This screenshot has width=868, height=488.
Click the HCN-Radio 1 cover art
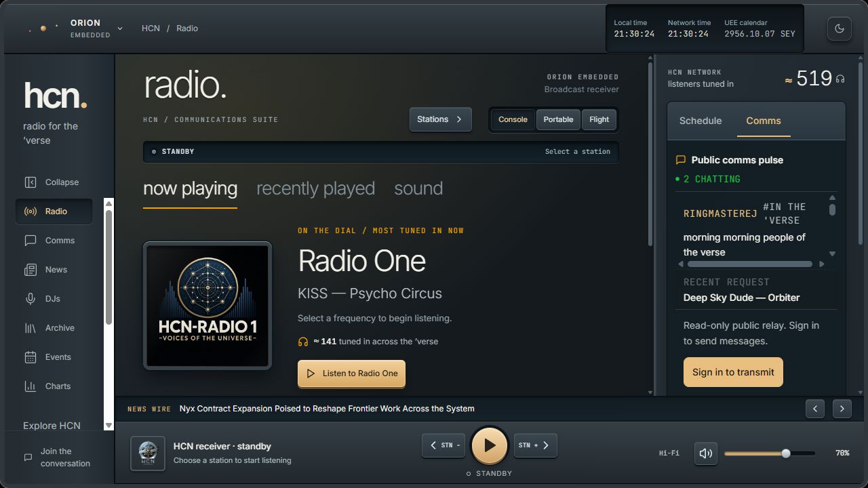(x=208, y=306)
